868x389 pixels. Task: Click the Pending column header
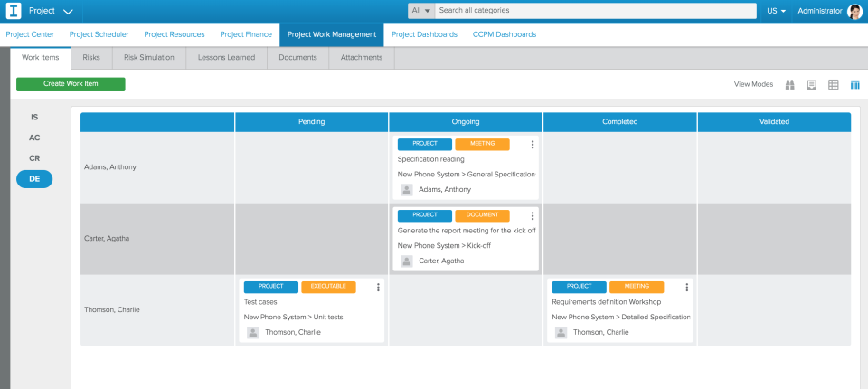(x=312, y=122)
